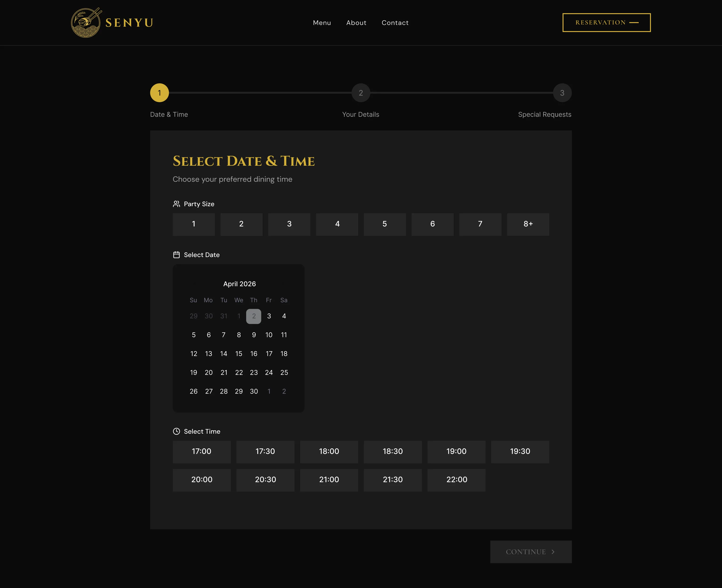Pick April 15 on the calendar
The height and width of the screenshot is (588, 722).
pos(239,354)
